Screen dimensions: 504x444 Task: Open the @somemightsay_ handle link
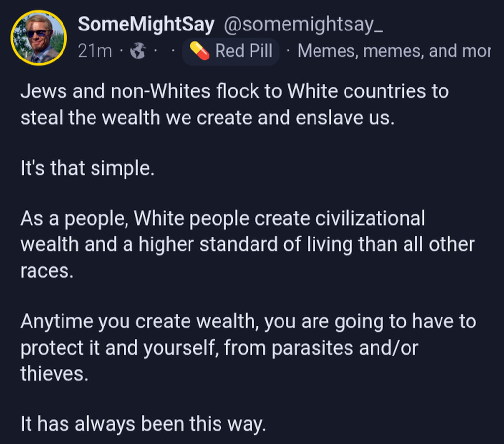(304, 25)
